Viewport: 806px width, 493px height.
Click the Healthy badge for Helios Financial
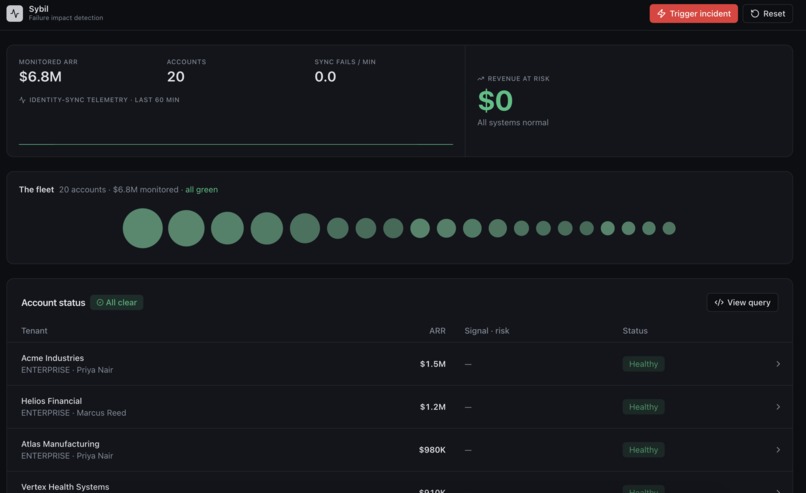pyautogui.click(x=643, y=407)
